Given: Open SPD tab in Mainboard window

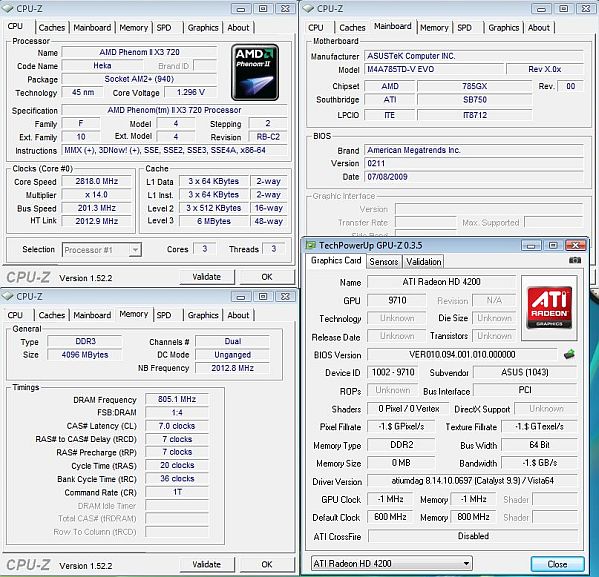Looking at the screenshot, I should [465, 28].
